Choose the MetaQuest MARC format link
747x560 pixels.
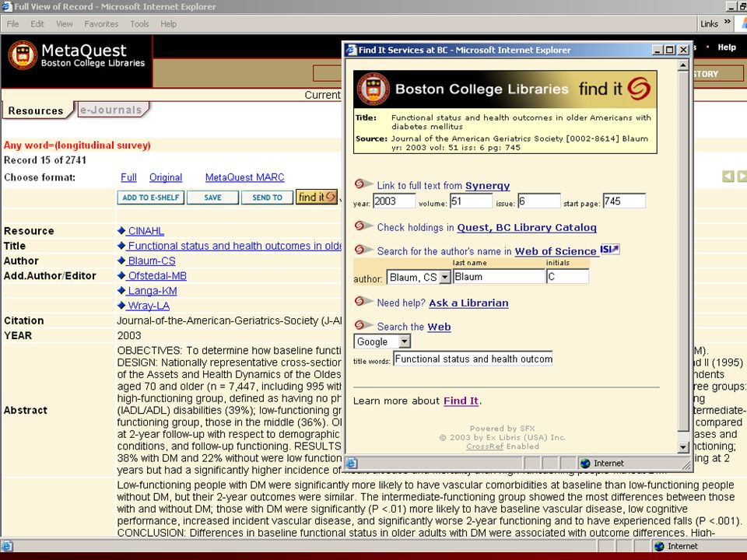245,177
